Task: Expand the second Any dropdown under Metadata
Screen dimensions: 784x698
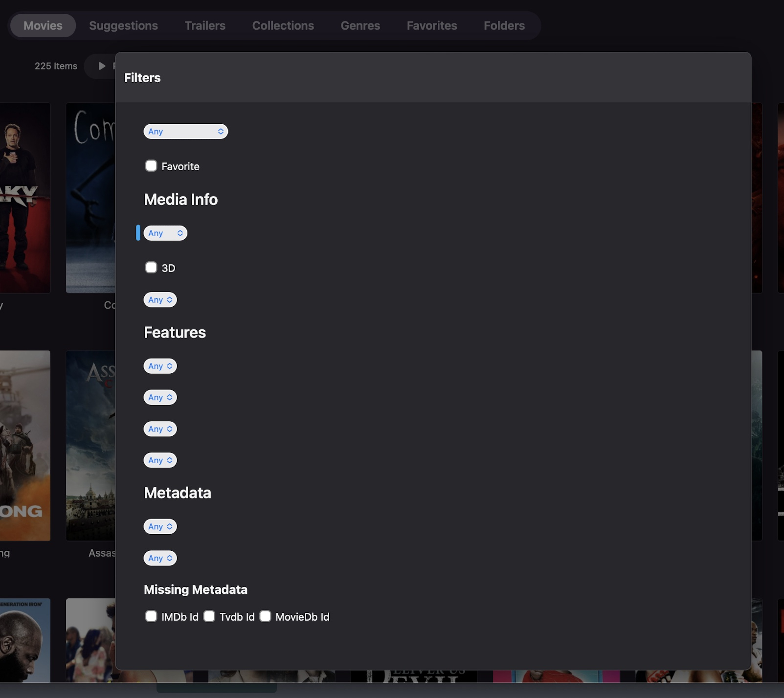Action: pos(160,558)
